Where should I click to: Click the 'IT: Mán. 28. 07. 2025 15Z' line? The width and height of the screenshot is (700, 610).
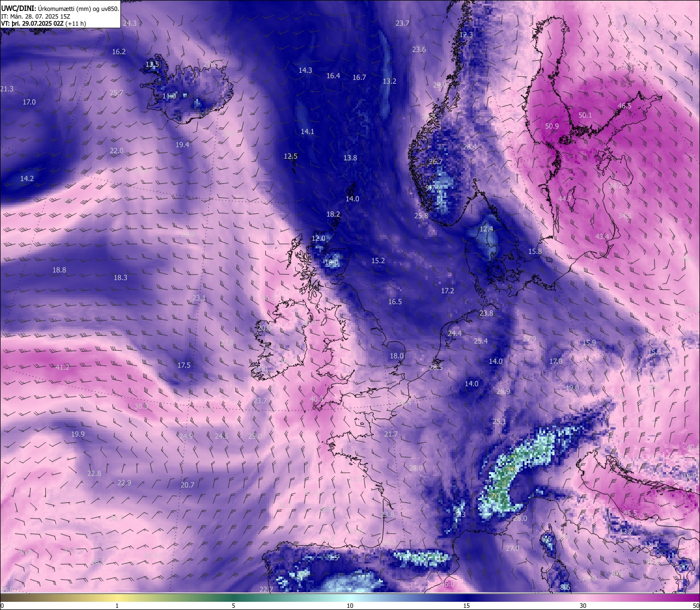click(36, 16)
